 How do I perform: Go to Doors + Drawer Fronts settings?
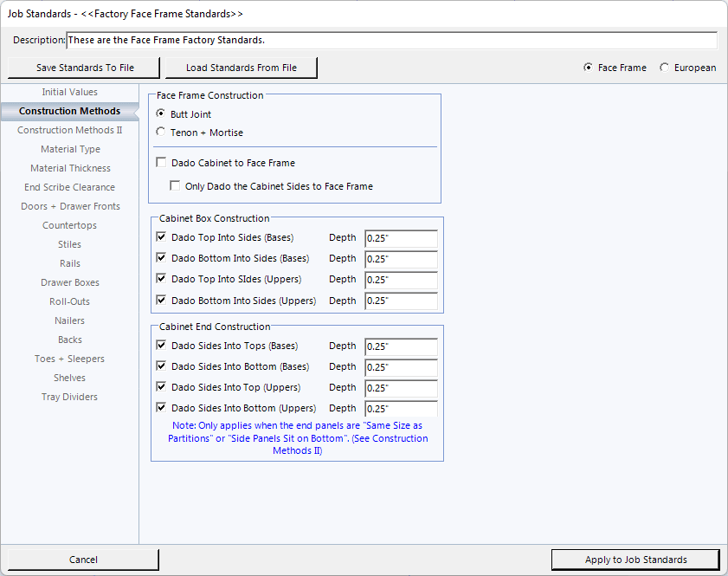pyautogui.click(x=70, y=206)
